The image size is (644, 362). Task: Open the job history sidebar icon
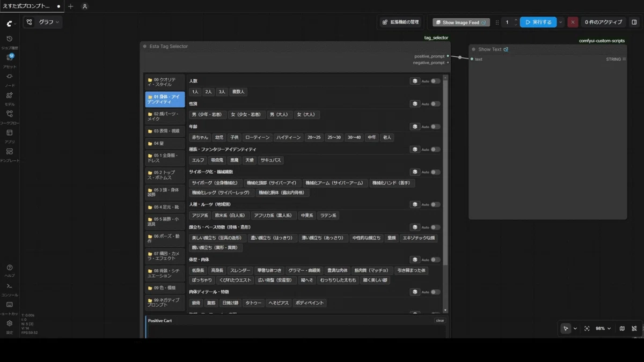[x=9, y=39]
